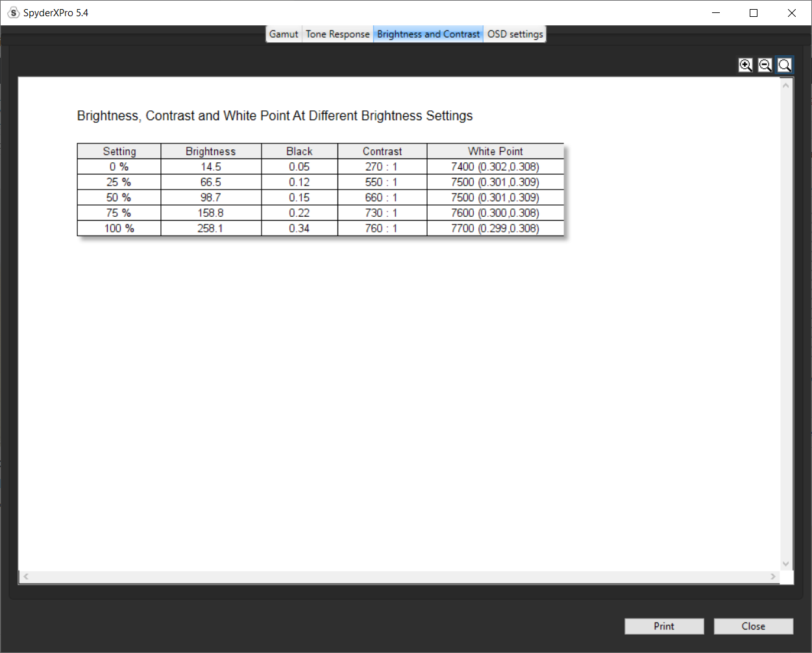
Task: Switch to the Gamut tab
Action: [284, 34]
